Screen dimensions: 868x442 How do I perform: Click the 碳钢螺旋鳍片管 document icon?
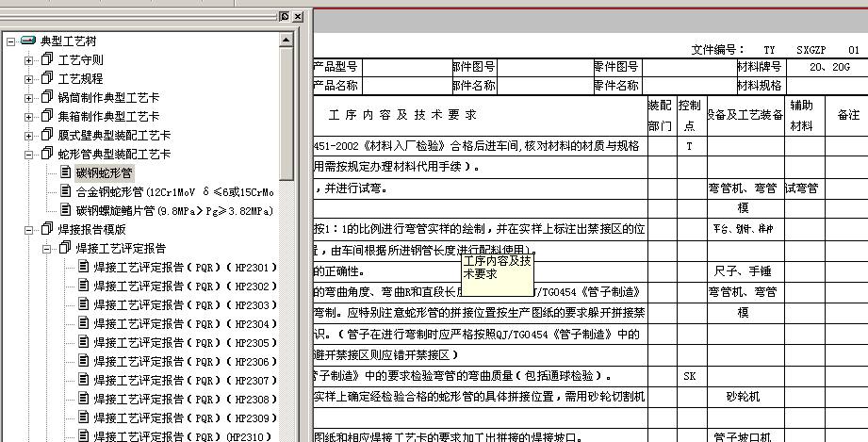(x=66, y=210)
